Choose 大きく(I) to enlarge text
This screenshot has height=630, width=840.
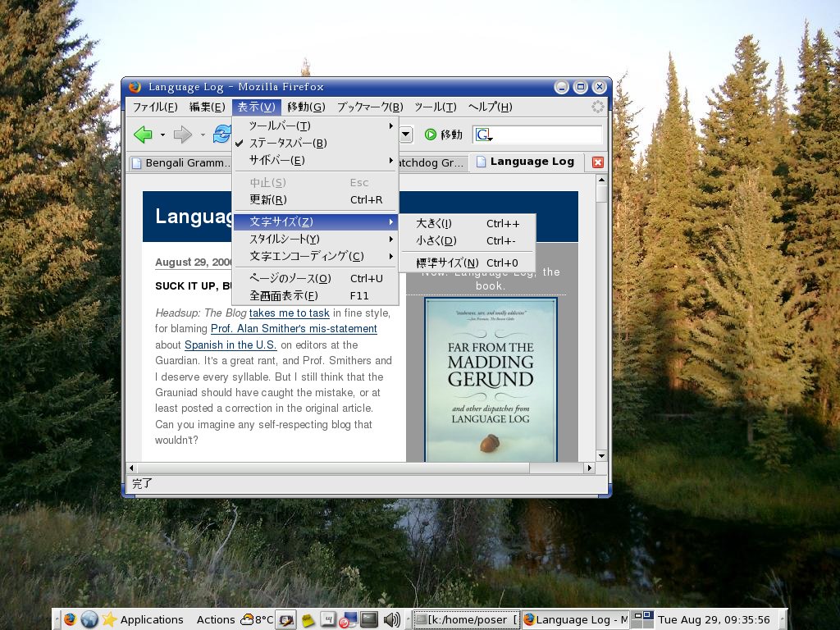point(467,223)
